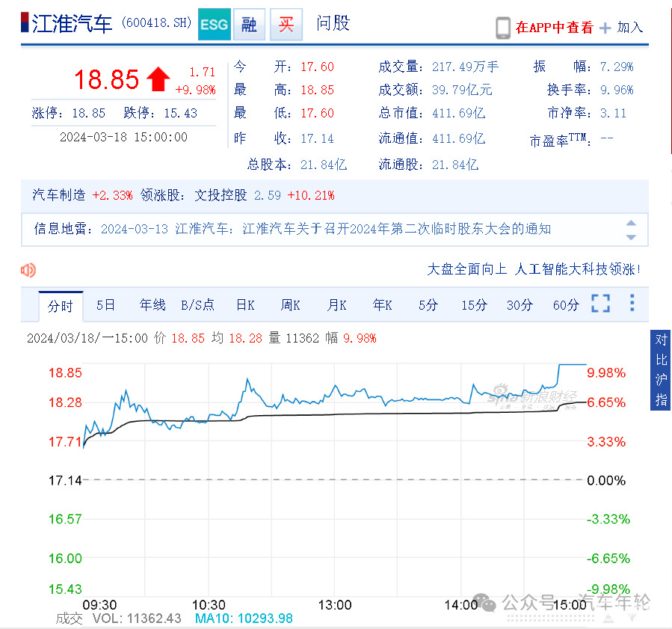672x629 pixels.
Task: Click the stock code (600418.SH)
Action: click(x=156, y=22)
